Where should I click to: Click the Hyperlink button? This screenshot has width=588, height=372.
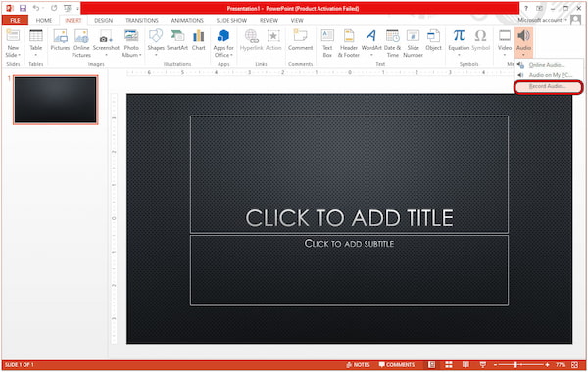251,40
